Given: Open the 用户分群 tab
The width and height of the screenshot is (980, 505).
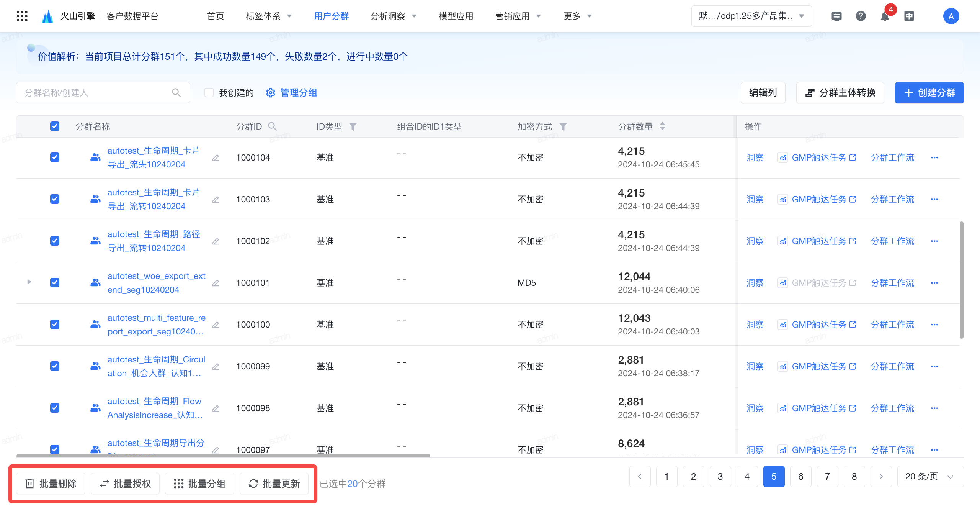Looking at the screenshot, I should pyautogui.click(x=332, y=16).
